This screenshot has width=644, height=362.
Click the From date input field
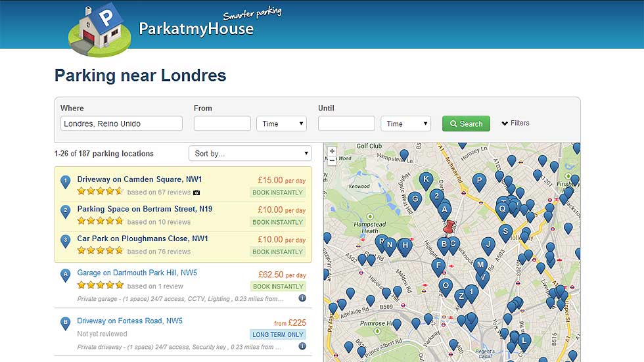pos(222,124)
